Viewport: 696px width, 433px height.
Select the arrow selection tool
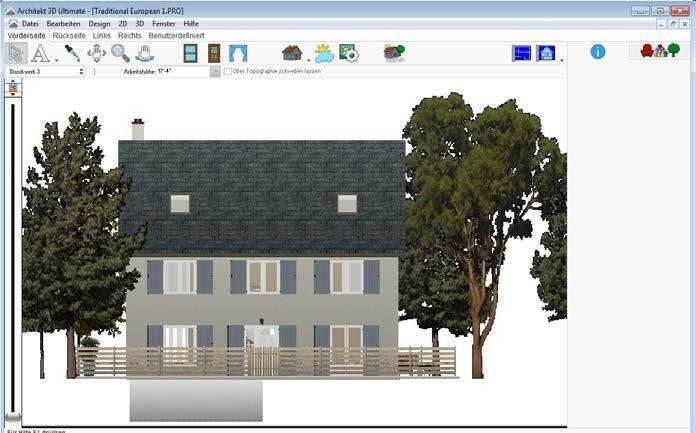16,53
